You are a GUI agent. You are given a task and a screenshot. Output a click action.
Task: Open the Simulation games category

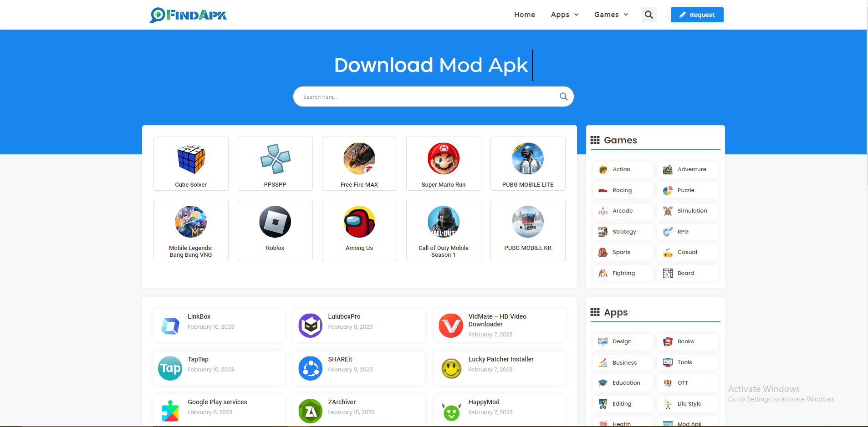688,211
